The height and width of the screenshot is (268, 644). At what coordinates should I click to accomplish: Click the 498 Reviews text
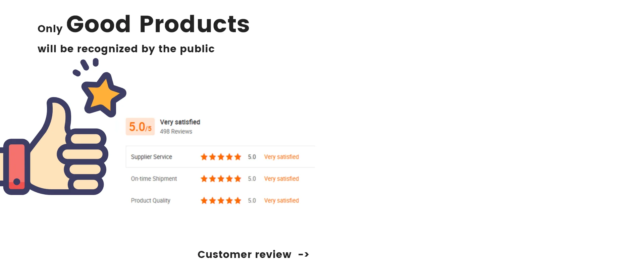176,132
